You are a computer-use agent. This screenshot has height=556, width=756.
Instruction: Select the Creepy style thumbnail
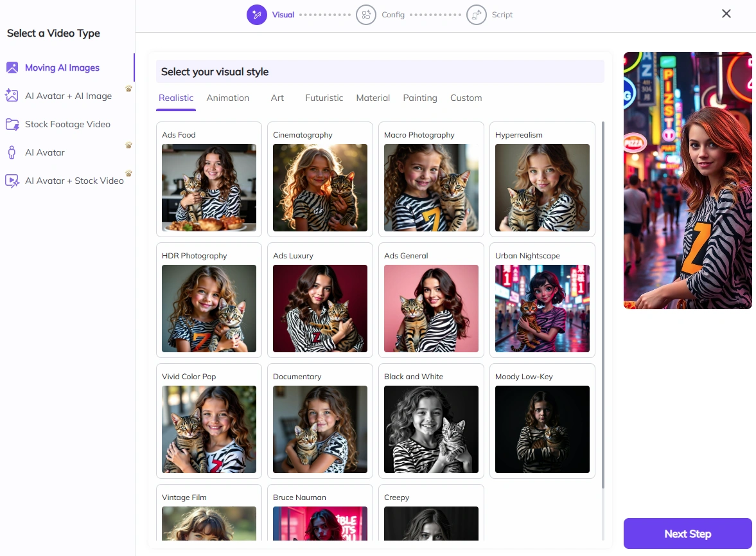tap(431, 523)
